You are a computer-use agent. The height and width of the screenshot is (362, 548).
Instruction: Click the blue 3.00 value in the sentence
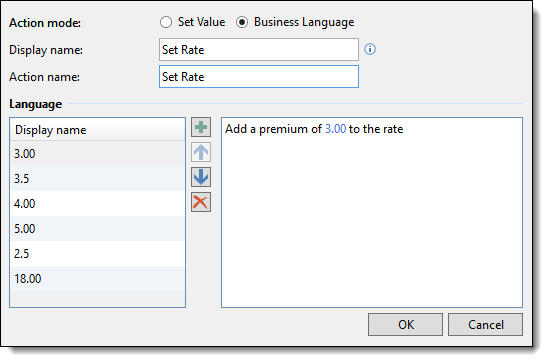(336, 129)
